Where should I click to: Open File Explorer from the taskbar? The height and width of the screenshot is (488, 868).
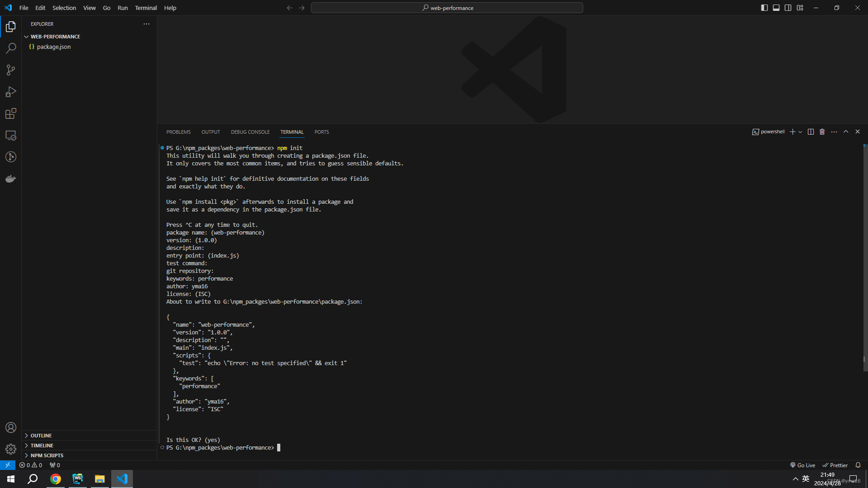[100, 479]
